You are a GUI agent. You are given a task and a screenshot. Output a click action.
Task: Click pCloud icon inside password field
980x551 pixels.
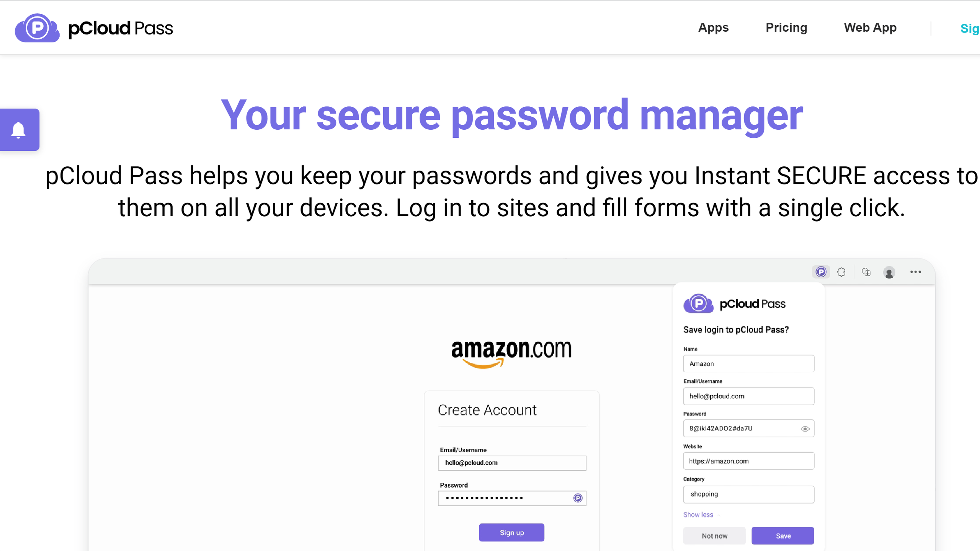tap(578, 498)
